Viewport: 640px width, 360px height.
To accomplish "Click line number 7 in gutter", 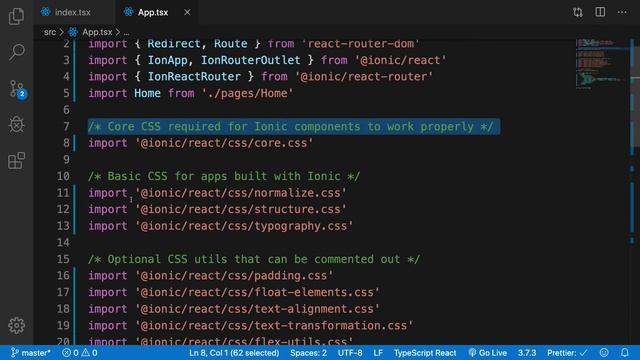I will pos(66,127).
